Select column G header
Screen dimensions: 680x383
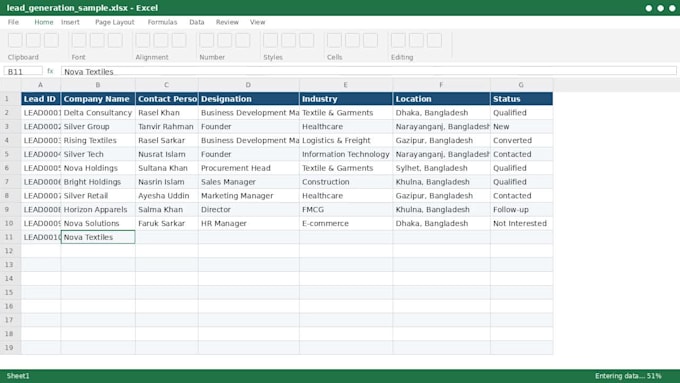(521, 85)
